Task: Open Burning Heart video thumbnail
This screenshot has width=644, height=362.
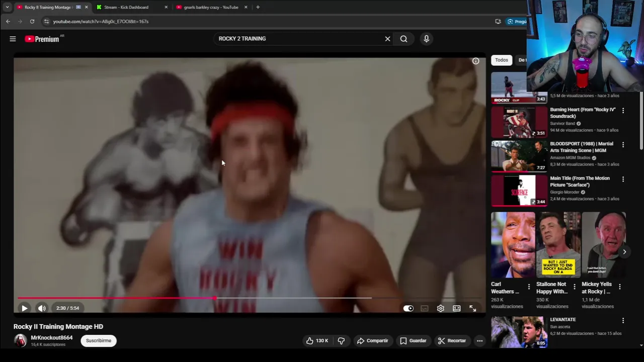Action: (519, 122)
